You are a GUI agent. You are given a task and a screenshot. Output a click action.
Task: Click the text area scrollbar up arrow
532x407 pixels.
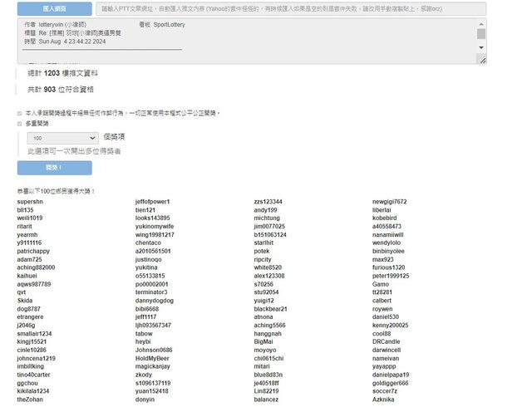click(481, 23)
